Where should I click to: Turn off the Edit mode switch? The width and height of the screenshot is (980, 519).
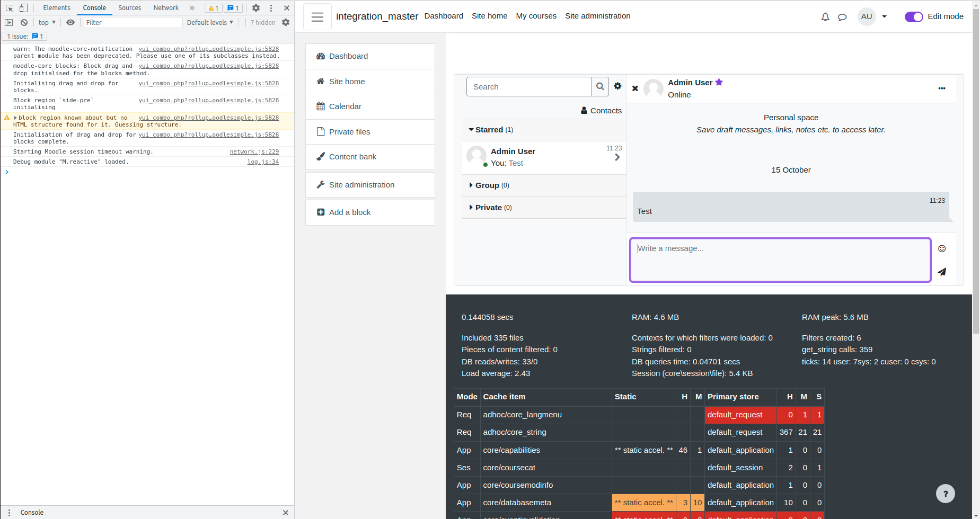914,16
